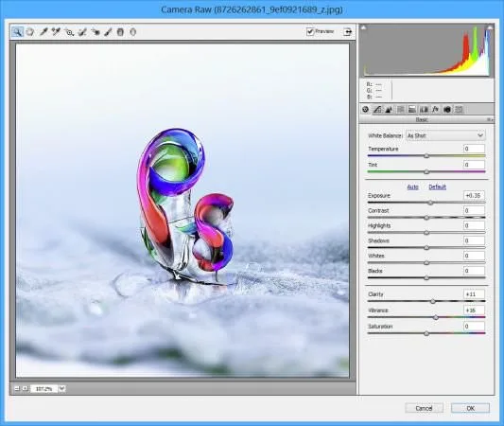The width and height of the screenshot is (504, 426).
Task: Toggle full screen mode icon
Action: [x=347, y=32]
